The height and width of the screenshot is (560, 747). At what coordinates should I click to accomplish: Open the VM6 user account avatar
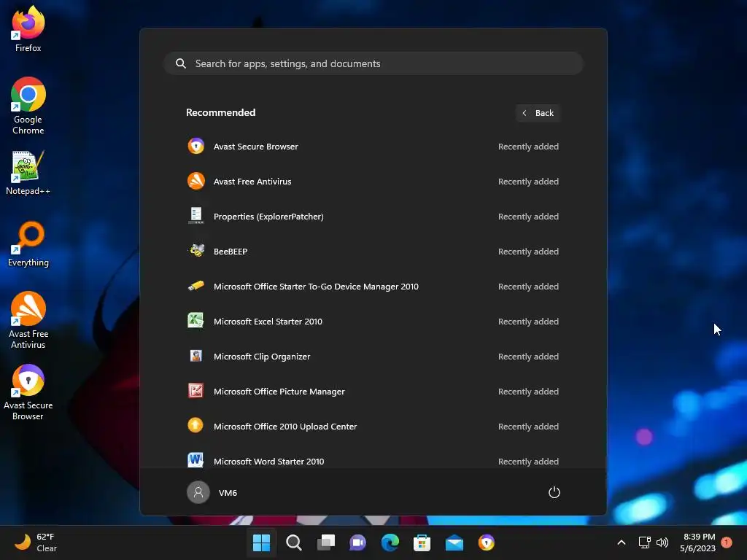pyautogui.click(x=198, y=492)
